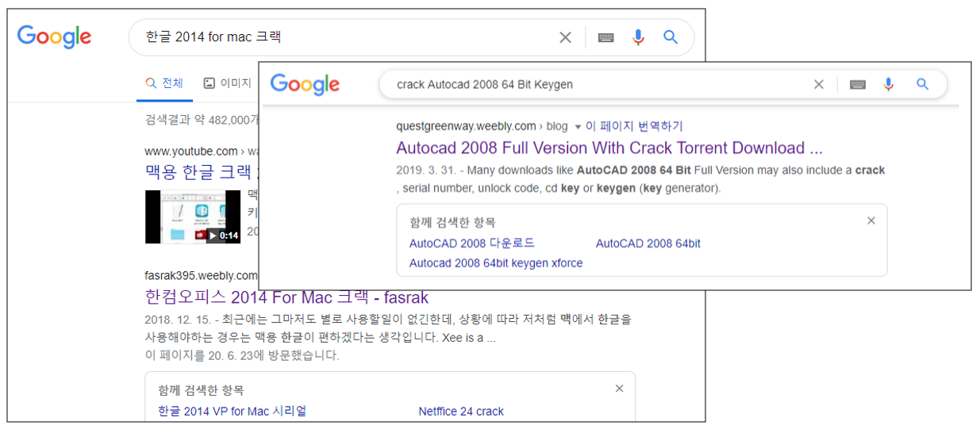Click the 검색결과 약 482,000 count text

pyautogui.click(x=202, y=119)
